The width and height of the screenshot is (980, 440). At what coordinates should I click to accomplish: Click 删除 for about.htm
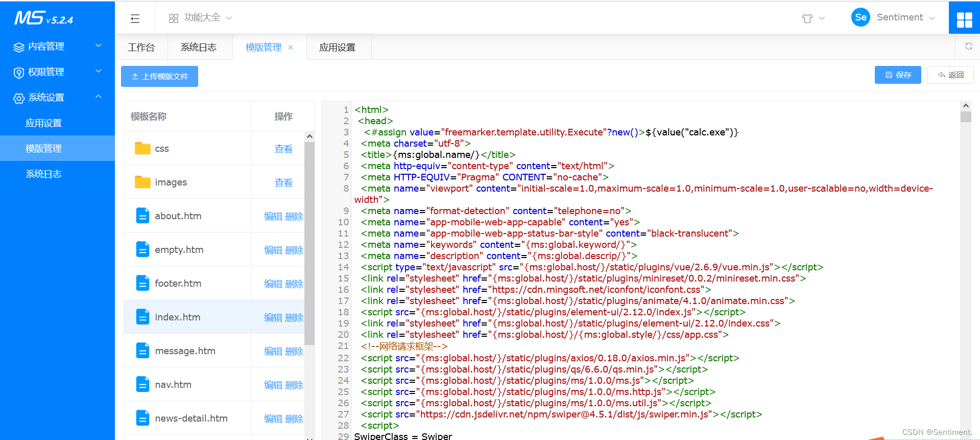[x=294, y=216]
